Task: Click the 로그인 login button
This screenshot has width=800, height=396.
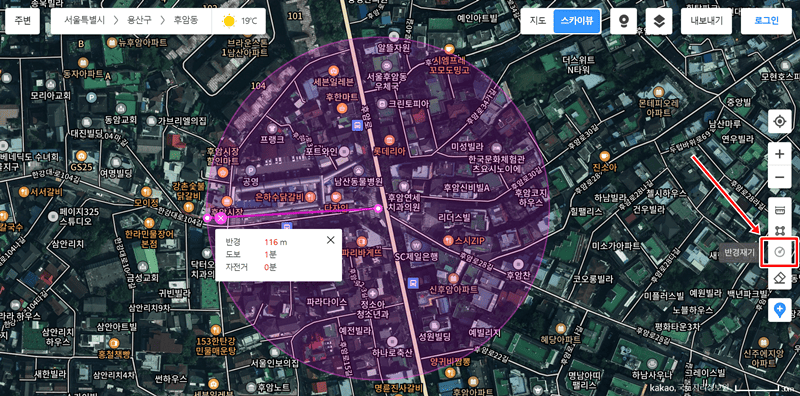Action: point(766,21)
